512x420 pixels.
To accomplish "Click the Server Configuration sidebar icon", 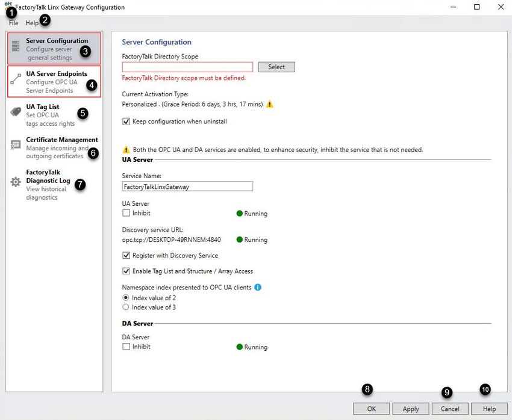I will 16,46.
